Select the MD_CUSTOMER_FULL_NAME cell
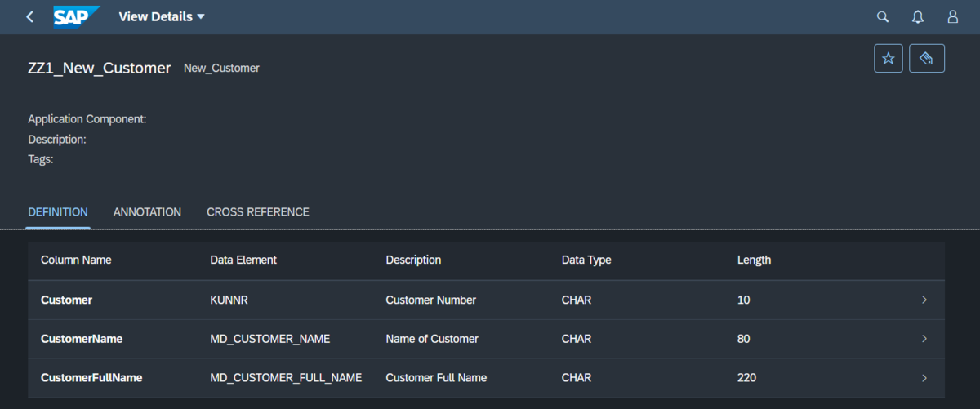 286,378
